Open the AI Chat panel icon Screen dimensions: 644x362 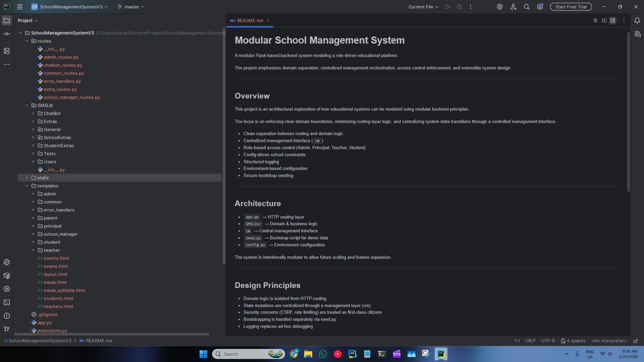coord(637,34)
